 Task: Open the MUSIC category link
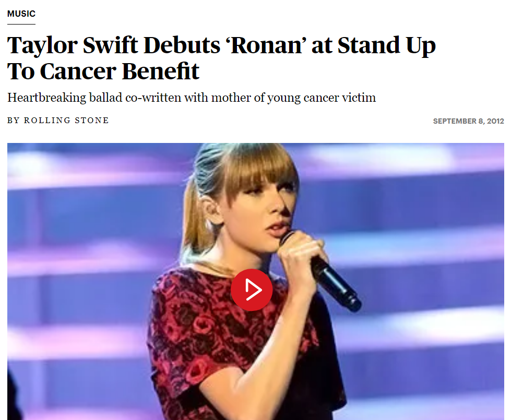coord(21,14)
